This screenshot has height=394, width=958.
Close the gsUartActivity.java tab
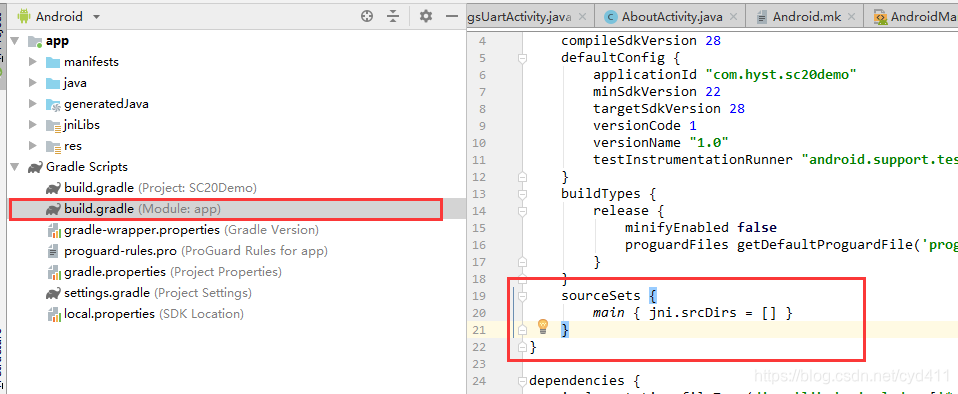(x=582, y=17)
